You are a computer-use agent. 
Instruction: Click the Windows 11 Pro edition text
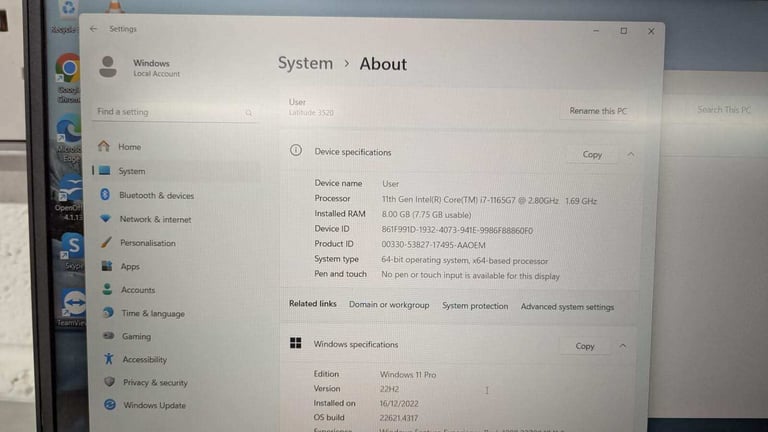coord(408,375)
